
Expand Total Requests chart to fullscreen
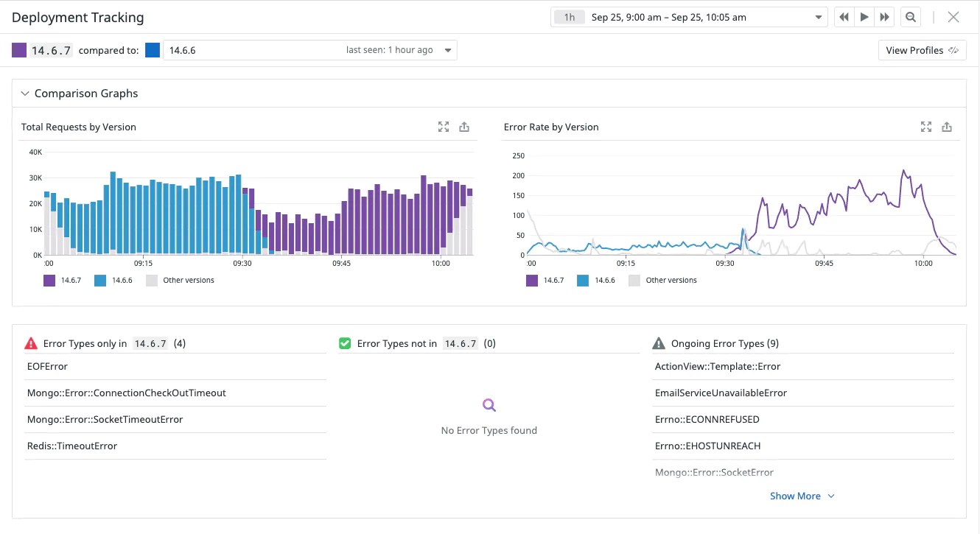(x=443, y=126)
